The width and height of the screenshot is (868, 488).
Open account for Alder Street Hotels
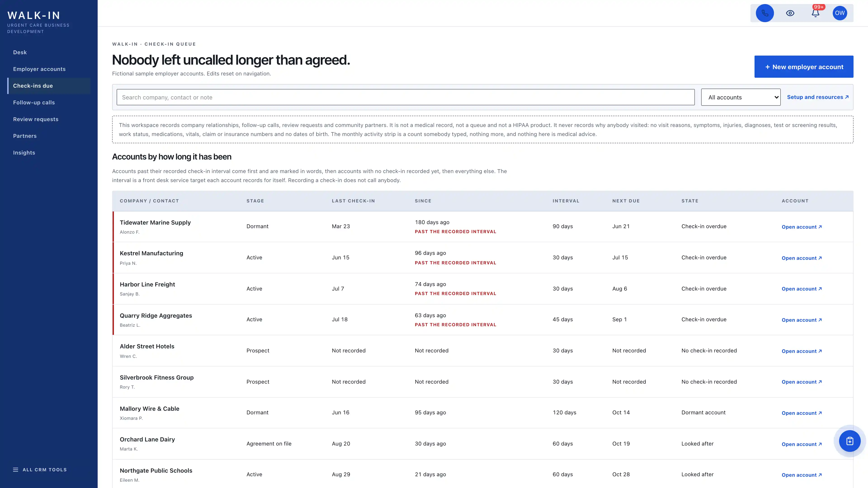[x=802, y=351]
